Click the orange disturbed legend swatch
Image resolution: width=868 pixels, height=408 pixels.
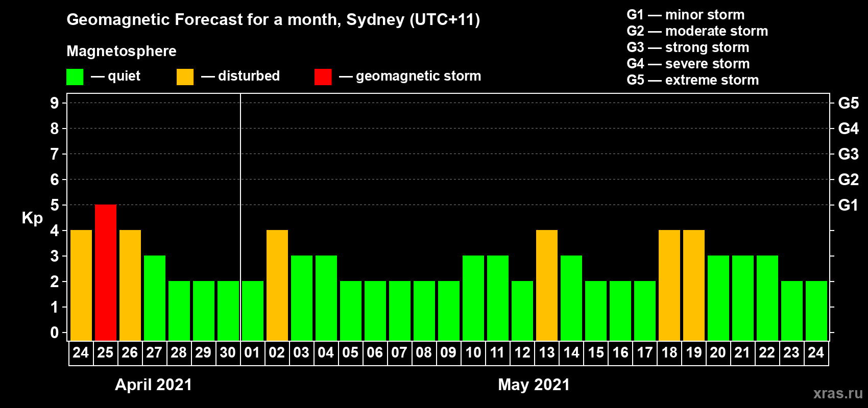coord(185,77)
